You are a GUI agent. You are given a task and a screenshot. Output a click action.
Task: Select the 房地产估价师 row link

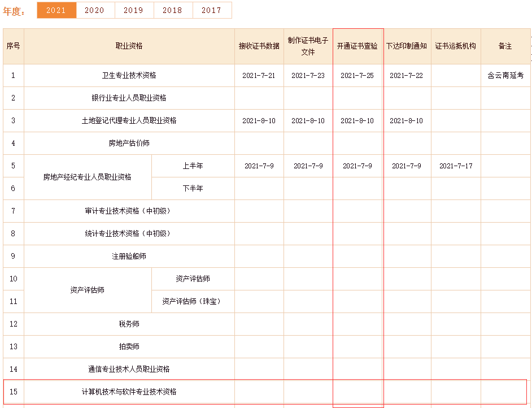coord(129,143)
